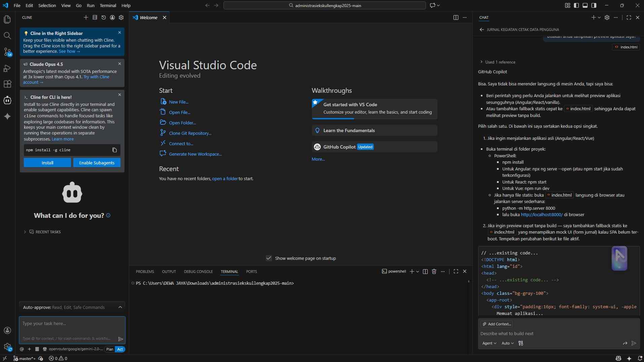This screenshot has height=362, width=644.
Task: Open Source Control view showing 54 changes
Action: click(x=7, y=52)
